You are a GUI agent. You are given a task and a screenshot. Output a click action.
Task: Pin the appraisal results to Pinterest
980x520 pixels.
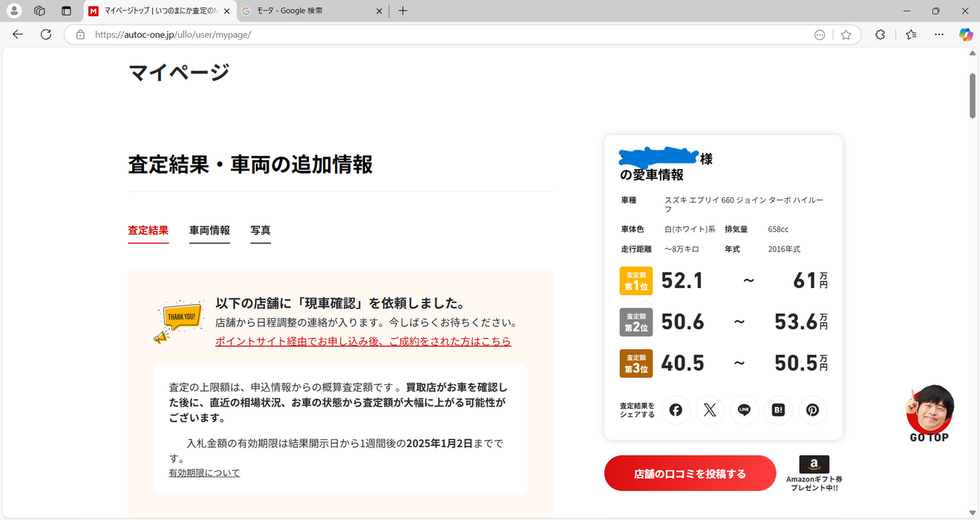coord(812,409)
